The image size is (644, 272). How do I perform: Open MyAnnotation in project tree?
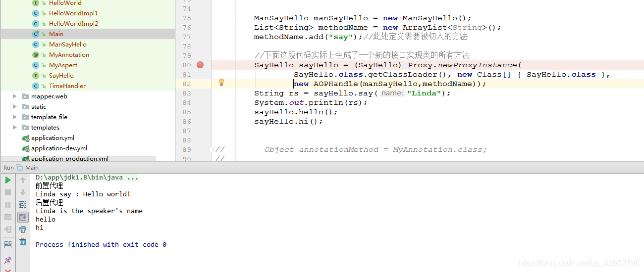[69, 55]
